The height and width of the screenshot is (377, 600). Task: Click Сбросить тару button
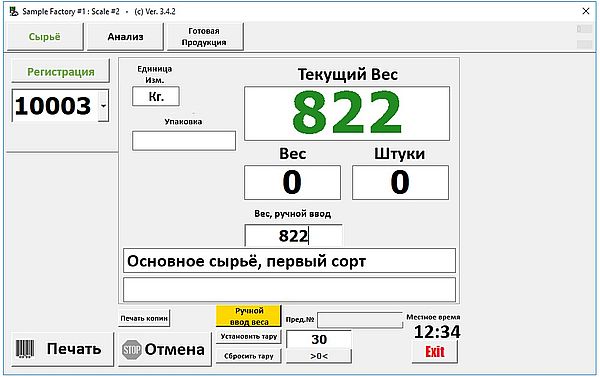(249, 356)
